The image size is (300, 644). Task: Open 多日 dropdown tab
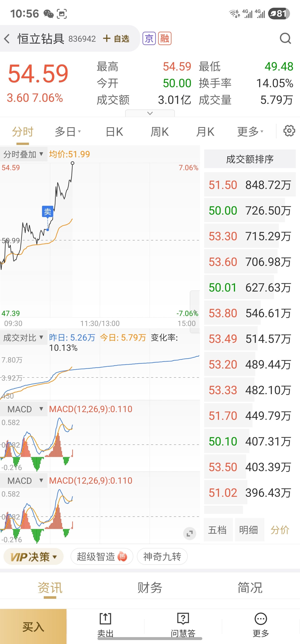68,132
